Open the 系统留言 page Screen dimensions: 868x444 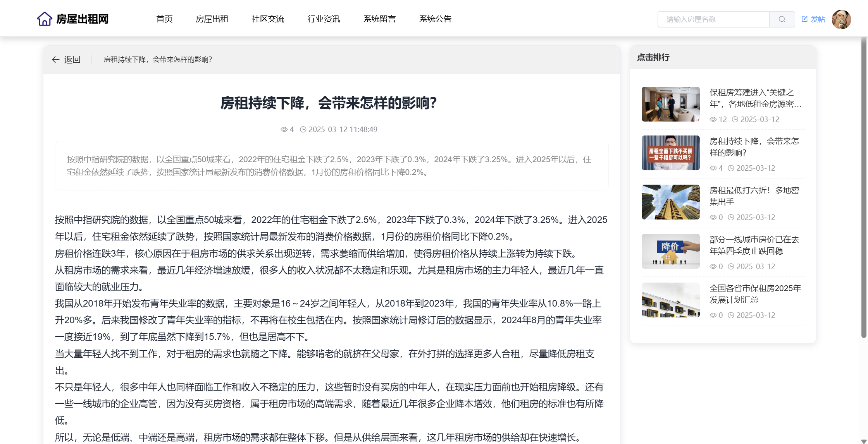coord(379,19)
